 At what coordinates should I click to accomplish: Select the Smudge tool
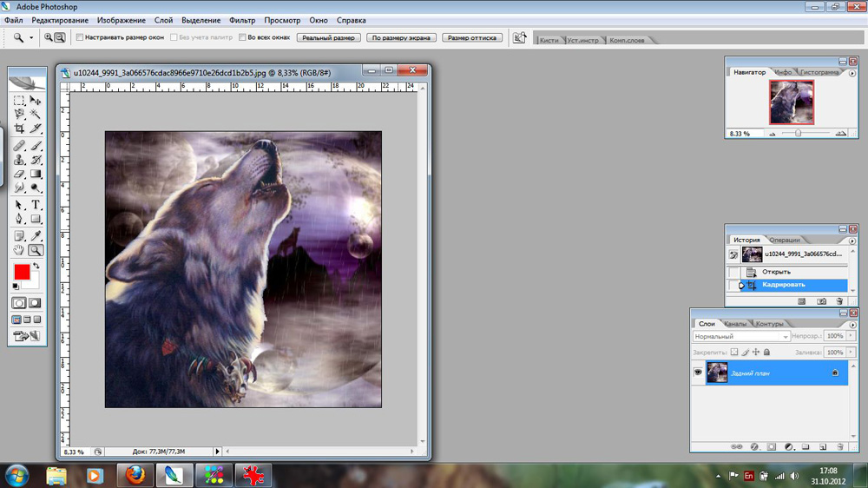19,188
